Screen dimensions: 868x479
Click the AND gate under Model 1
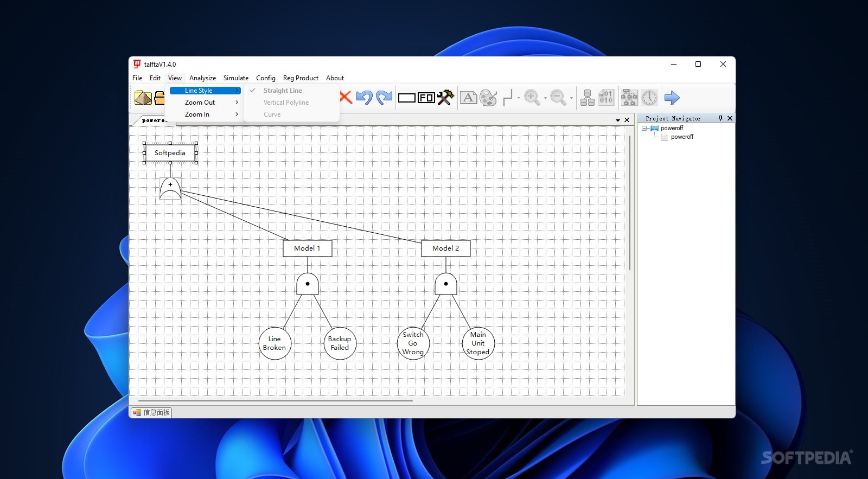pos(308,284)
